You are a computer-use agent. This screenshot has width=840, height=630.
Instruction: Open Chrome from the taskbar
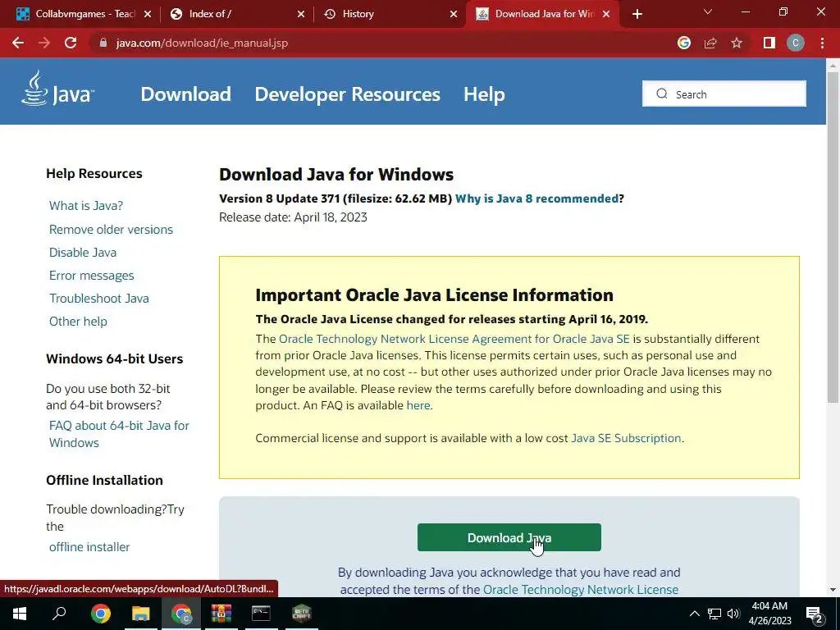coord(100,614)
